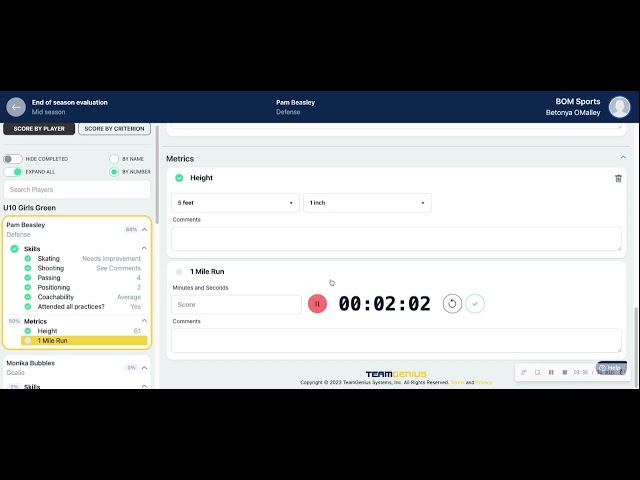Open the 1 inch dropdown

coord(367,203)
